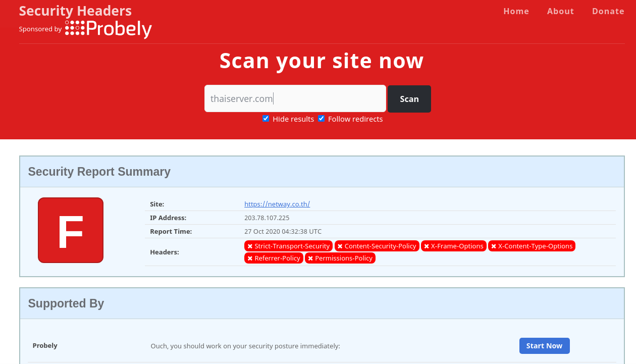Go to the About page
This screenshot has height=364, width=636.
click(560, 11)
